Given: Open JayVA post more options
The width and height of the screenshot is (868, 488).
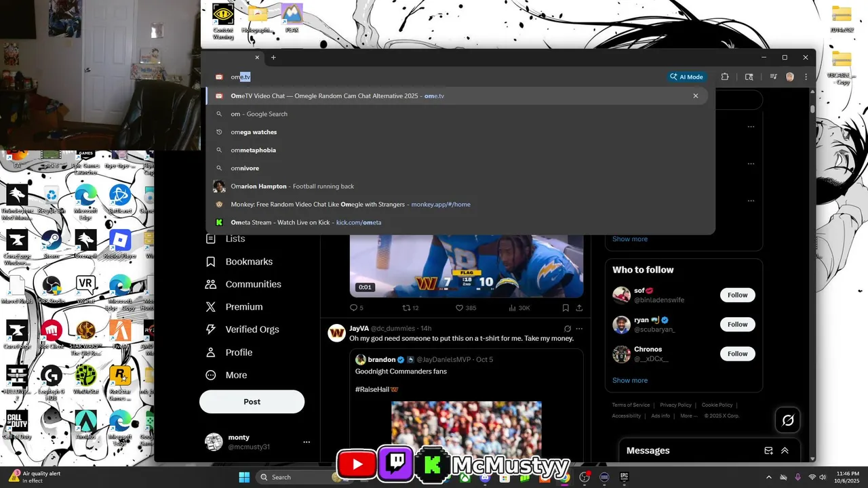Looking at the screenshot, I should click(579, 329).
